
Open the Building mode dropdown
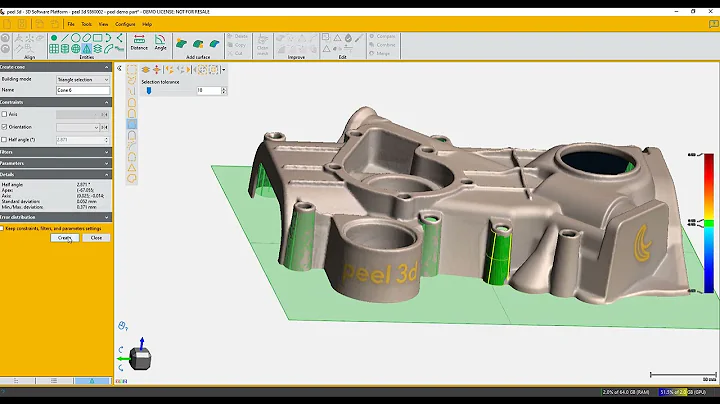(x=83, y=79)
